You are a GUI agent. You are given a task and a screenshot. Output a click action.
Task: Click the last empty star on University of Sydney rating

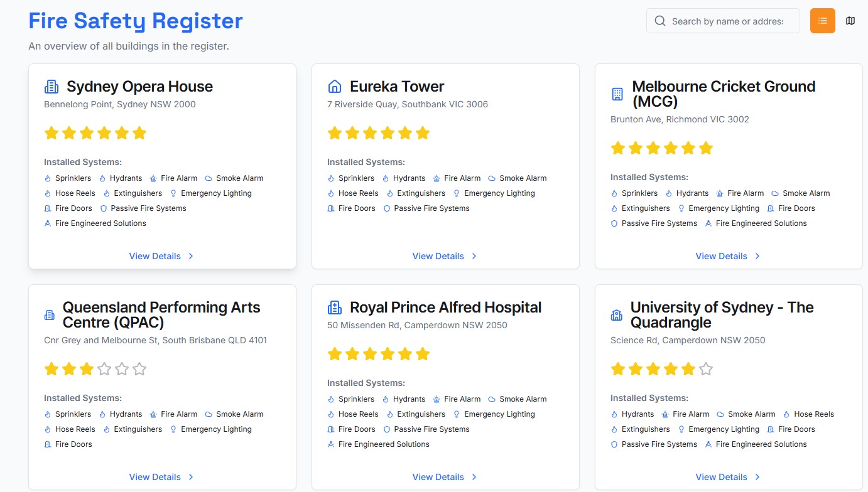pos(706,369)
